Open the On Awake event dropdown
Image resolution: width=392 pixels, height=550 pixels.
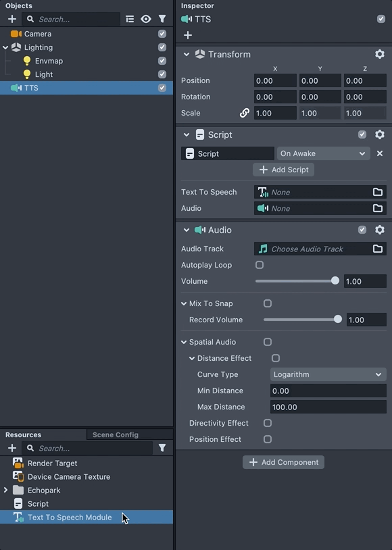[x=323, y=153]
